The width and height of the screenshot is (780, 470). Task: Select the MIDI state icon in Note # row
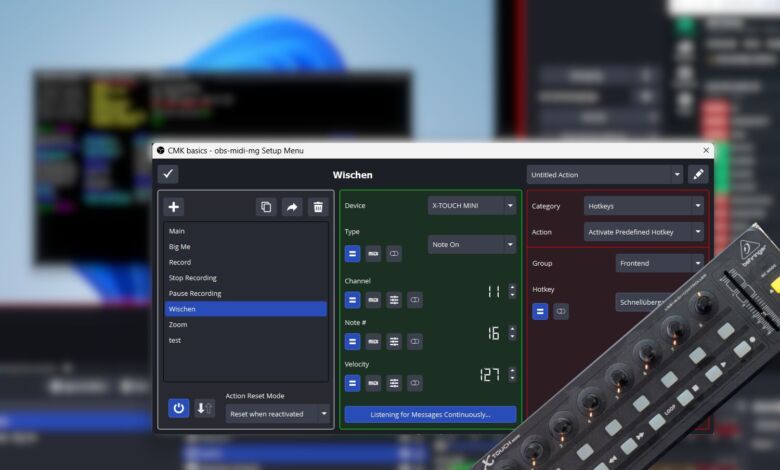373,342
